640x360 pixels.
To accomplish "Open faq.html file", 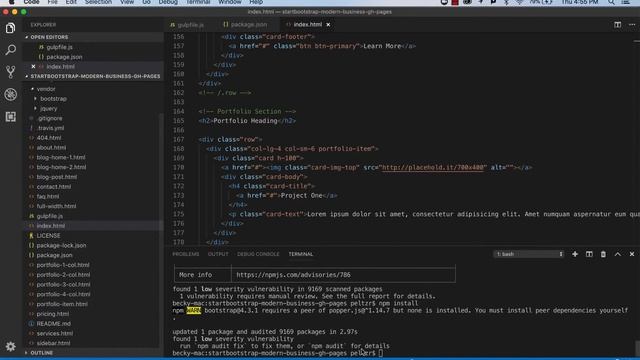I will coord(48,197).
